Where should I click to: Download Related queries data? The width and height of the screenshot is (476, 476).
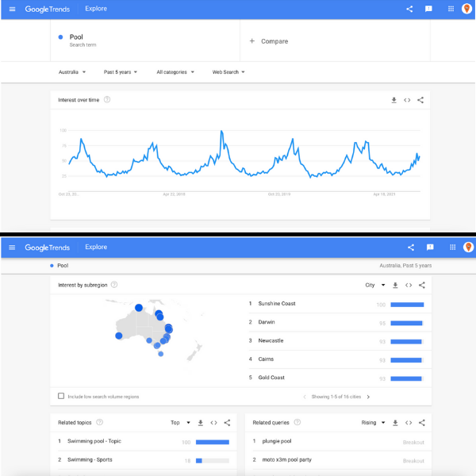[x=395, y=423]
